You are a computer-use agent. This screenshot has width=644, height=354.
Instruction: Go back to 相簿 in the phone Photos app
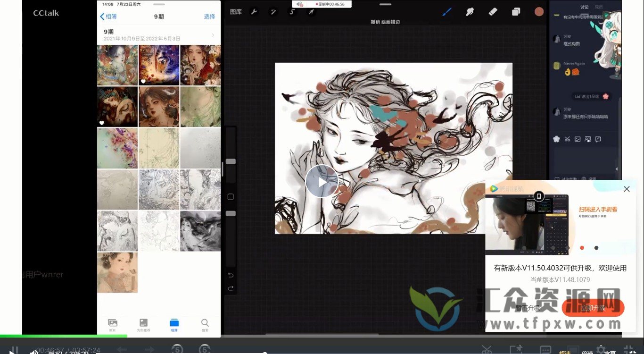coord(108,17)
